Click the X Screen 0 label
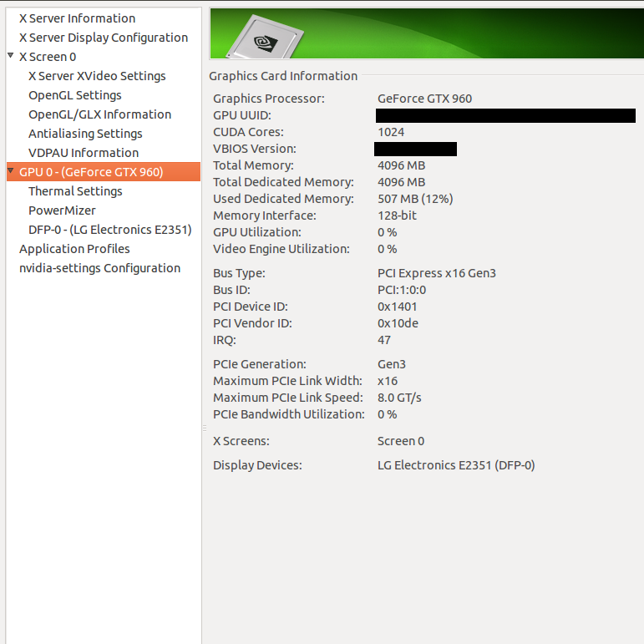The image size is (644, 644). (48, 57)
